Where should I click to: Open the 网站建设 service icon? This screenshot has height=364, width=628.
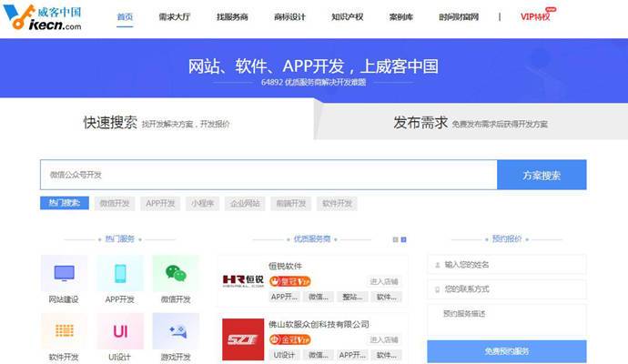64,273
